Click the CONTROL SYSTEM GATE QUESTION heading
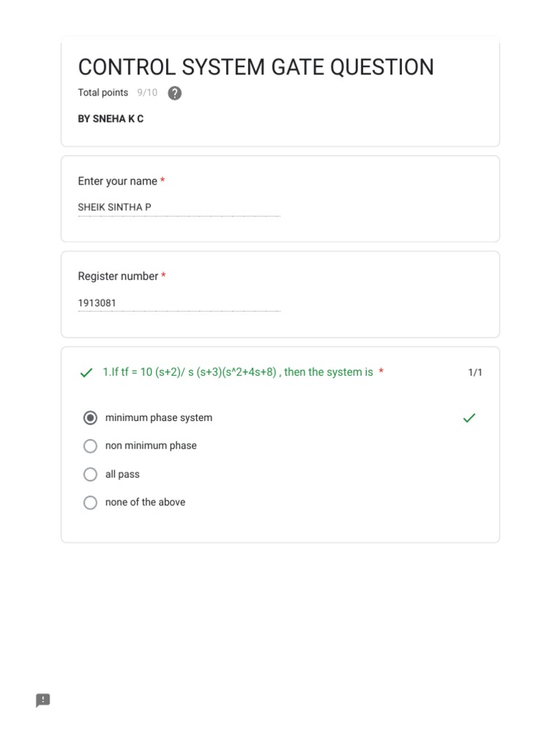This screenshot has width=560, height=747. point(256,67)
